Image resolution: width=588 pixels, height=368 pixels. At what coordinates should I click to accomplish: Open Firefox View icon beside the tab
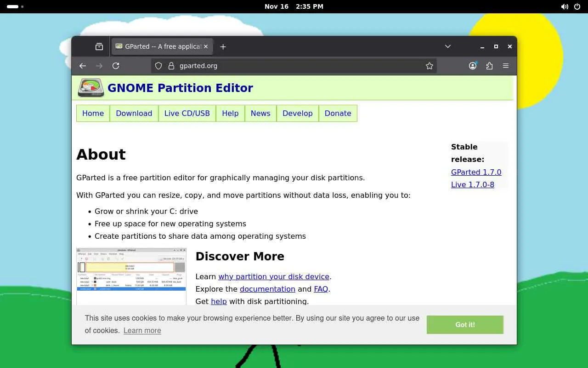(99, 46)
